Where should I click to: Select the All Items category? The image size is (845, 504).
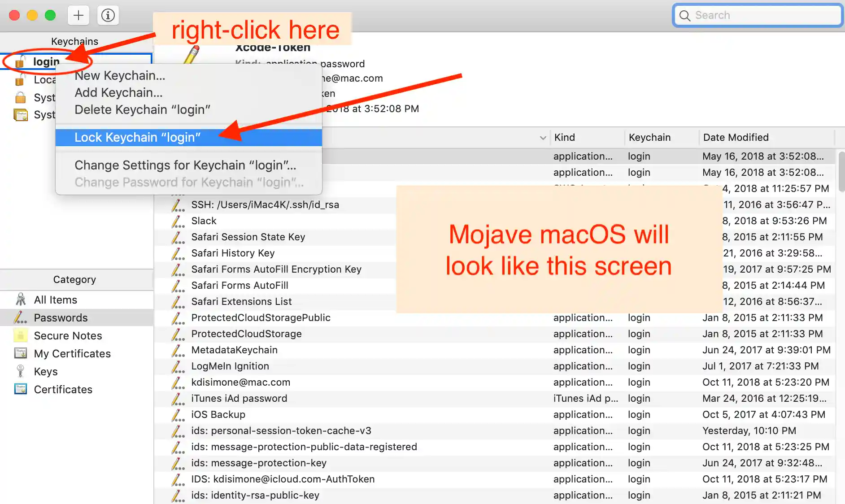point(55,300)
